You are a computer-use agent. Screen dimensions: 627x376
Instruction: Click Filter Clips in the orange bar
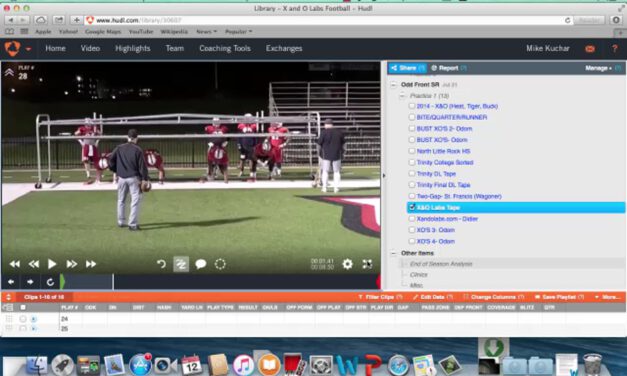coord(380,297)
